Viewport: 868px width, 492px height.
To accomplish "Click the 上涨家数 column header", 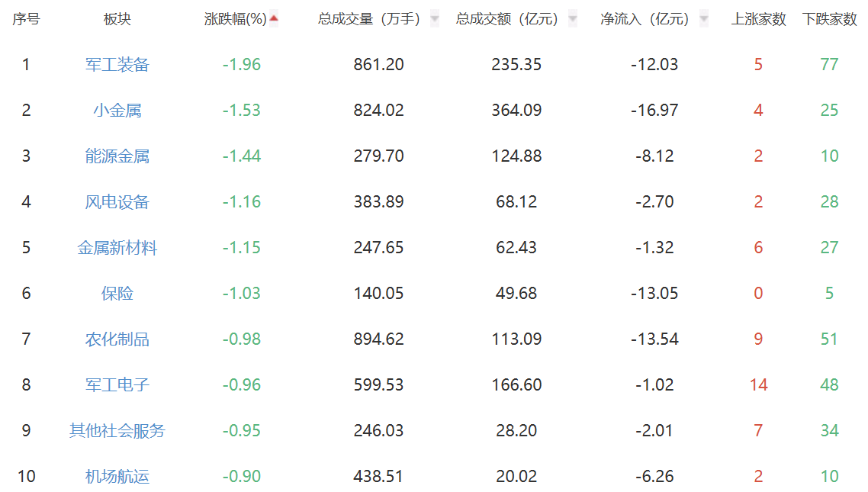I will pyautogui.click(x=758, y=19).
